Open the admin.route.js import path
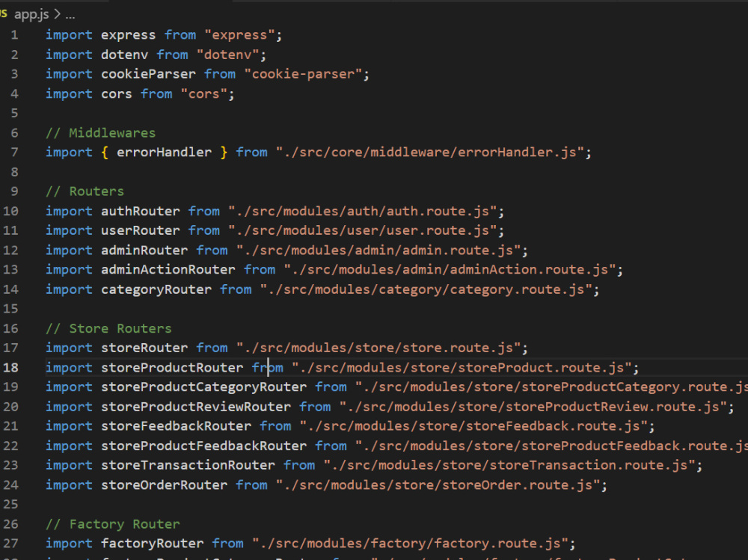748x560 pixels. pos(378,250)
